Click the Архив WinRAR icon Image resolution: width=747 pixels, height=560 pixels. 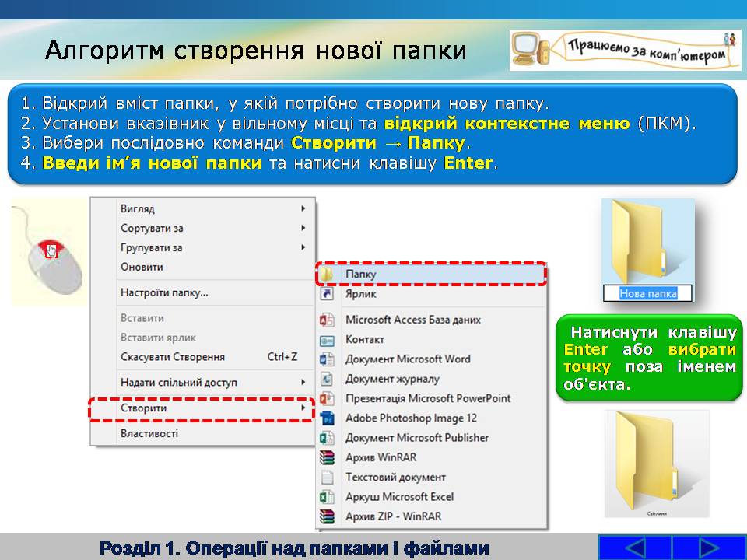(x=328, y=457)
